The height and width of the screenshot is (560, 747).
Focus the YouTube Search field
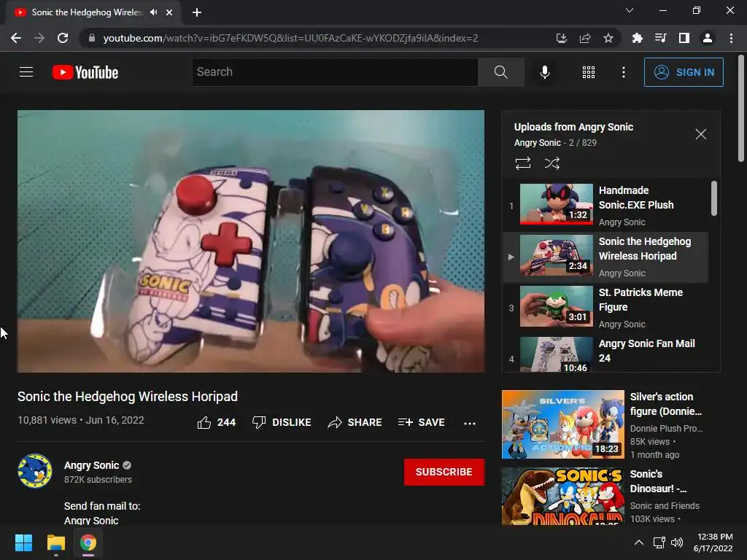336,72
